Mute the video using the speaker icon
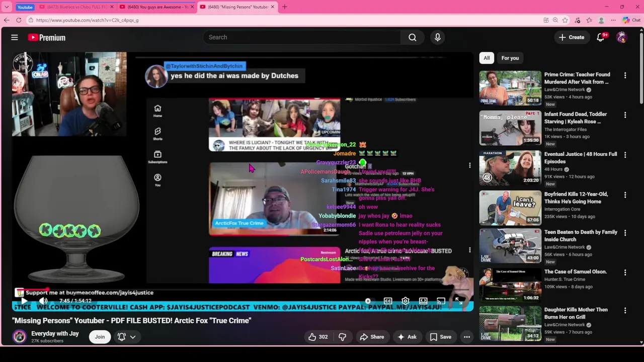This screenshot has height=362, width=644. pyautogui.click(x=43, y=301)
